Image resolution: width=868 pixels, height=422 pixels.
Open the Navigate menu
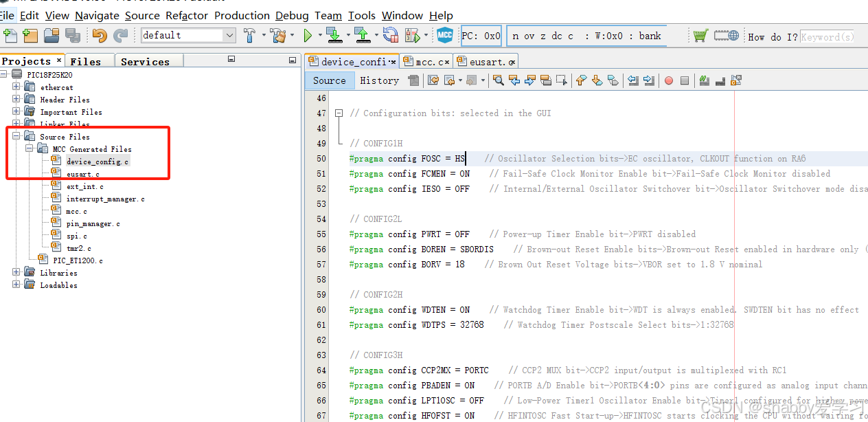(x=97, y=15)
